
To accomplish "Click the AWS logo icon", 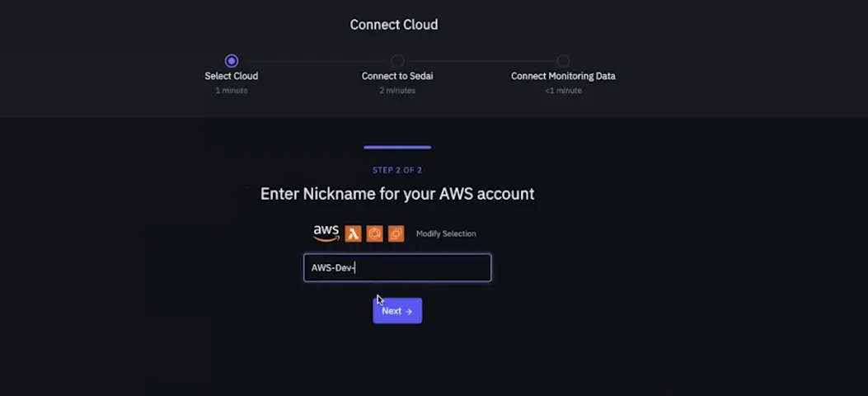I will [x=326, y=233].
